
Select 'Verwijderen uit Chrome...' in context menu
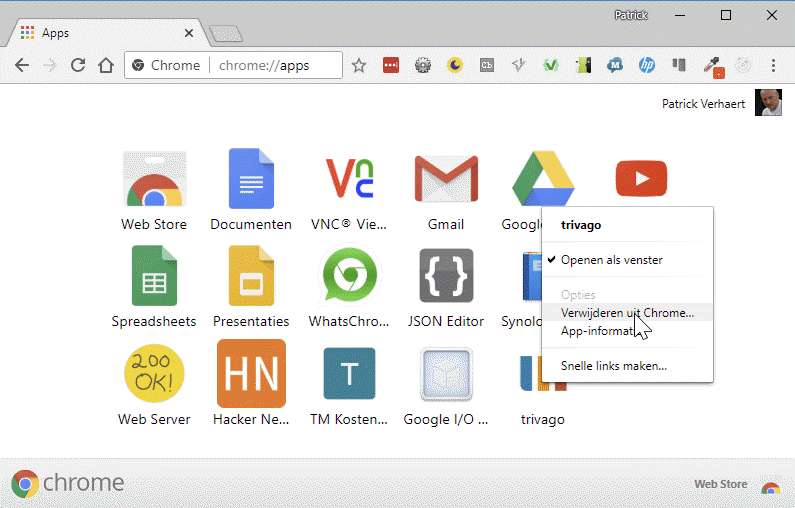627,313
